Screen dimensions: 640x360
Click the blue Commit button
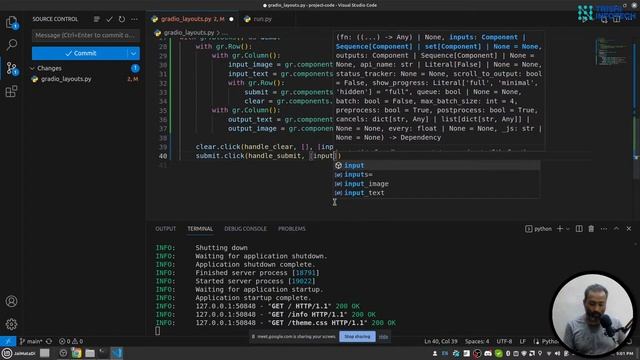point(80,53)
